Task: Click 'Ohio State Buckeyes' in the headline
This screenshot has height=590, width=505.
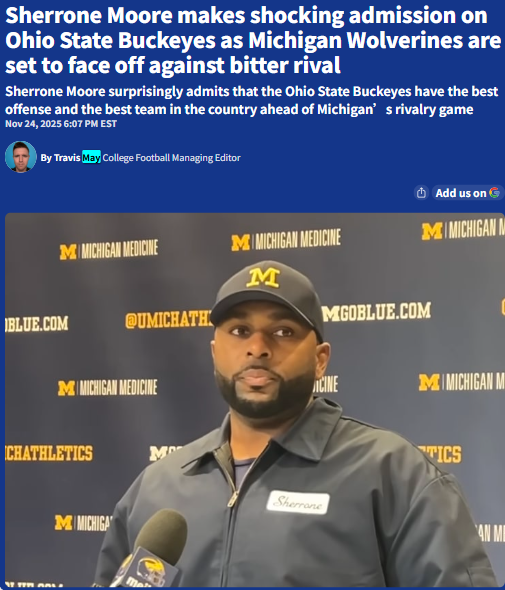Action: point(110,41)
